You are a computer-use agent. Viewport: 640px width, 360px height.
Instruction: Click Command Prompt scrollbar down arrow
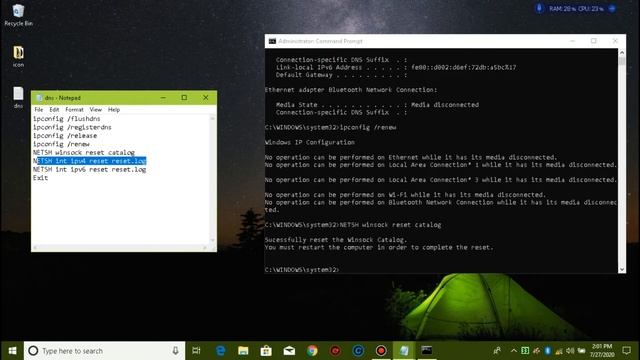point(622,269)
